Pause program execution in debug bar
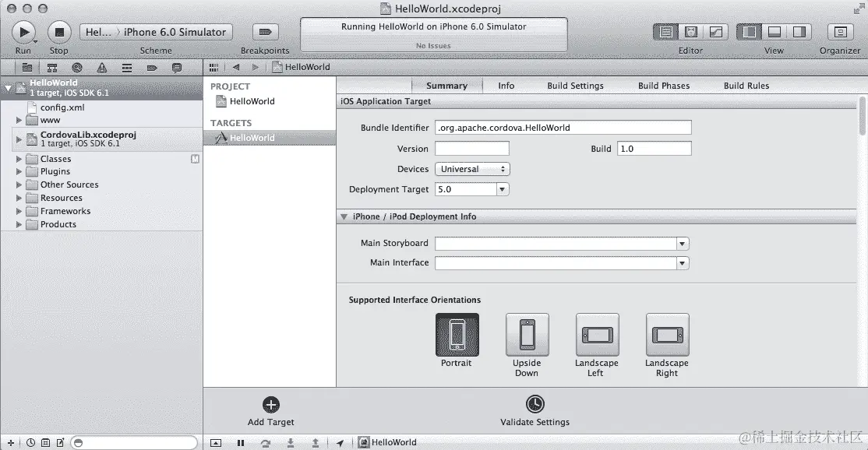 pyautogui.click(x=240, y=441)
